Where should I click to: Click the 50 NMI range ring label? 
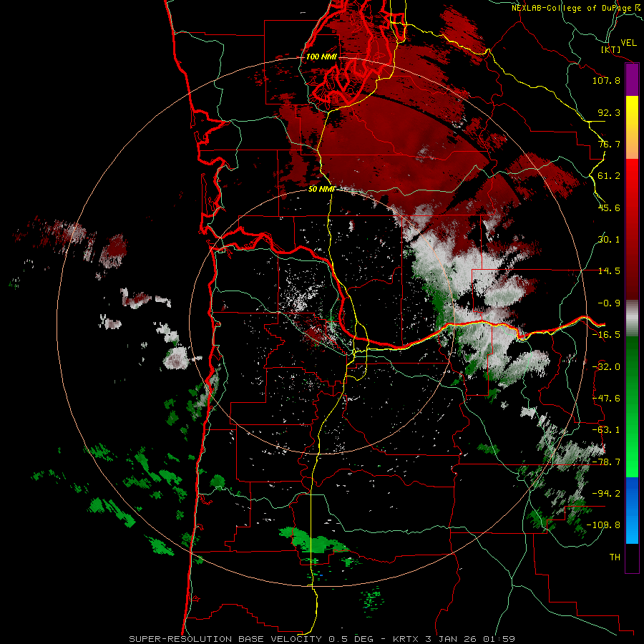(x=321, y=189)
